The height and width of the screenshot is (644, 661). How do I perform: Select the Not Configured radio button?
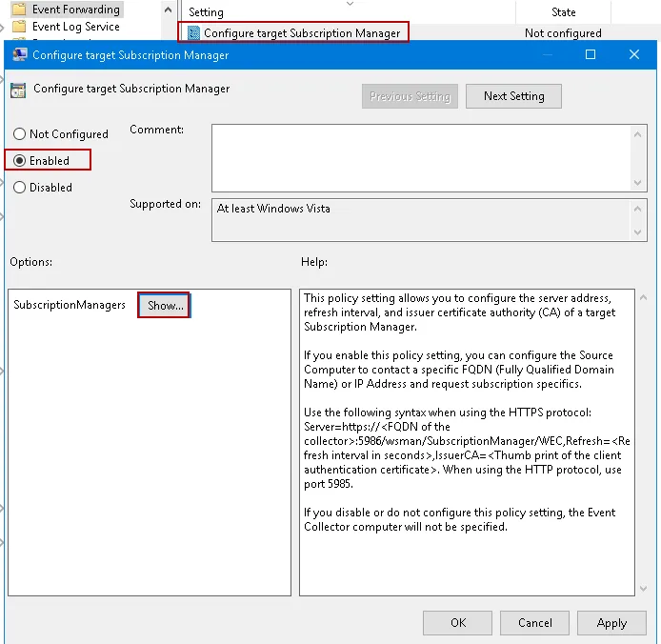(19, 134)
